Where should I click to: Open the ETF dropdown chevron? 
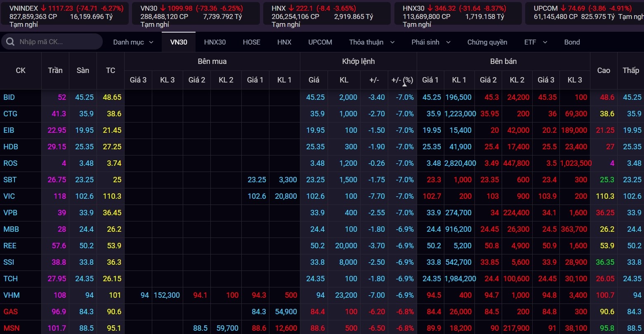tap(545, 42)
